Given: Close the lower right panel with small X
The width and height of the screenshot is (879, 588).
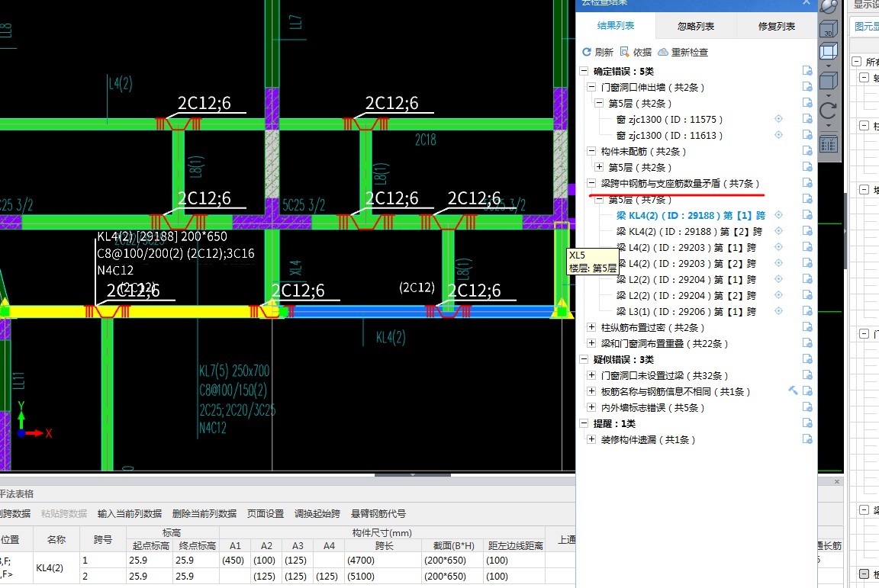Looking at the screenshot, I should (x=837, y=481).
